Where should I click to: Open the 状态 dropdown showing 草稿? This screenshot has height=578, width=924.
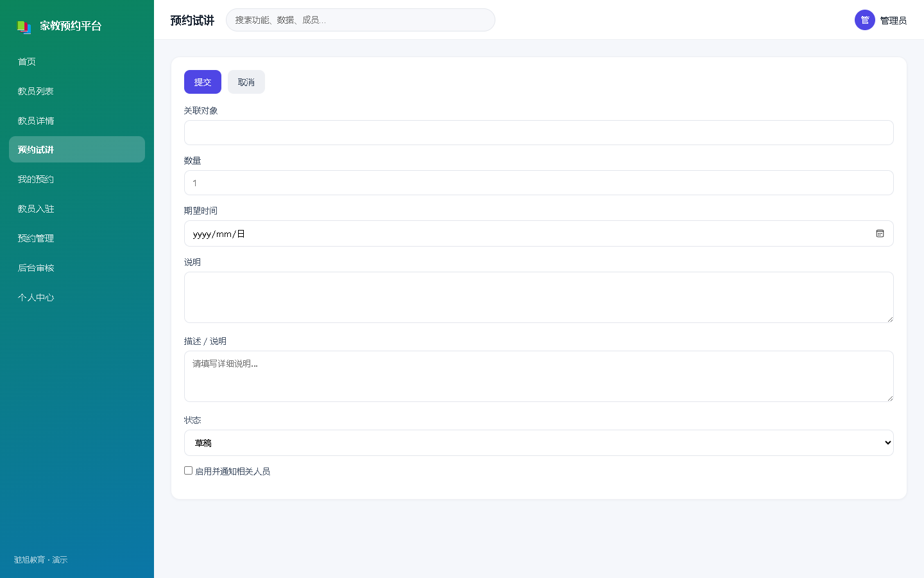tap(538, 443)
